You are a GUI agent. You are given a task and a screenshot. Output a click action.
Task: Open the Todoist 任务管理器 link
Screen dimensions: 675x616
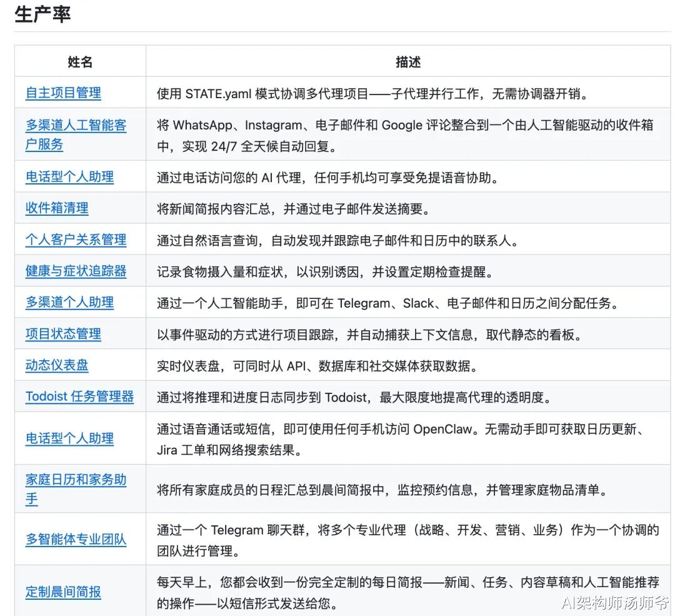pyautogui.click(x=79, y=396)
